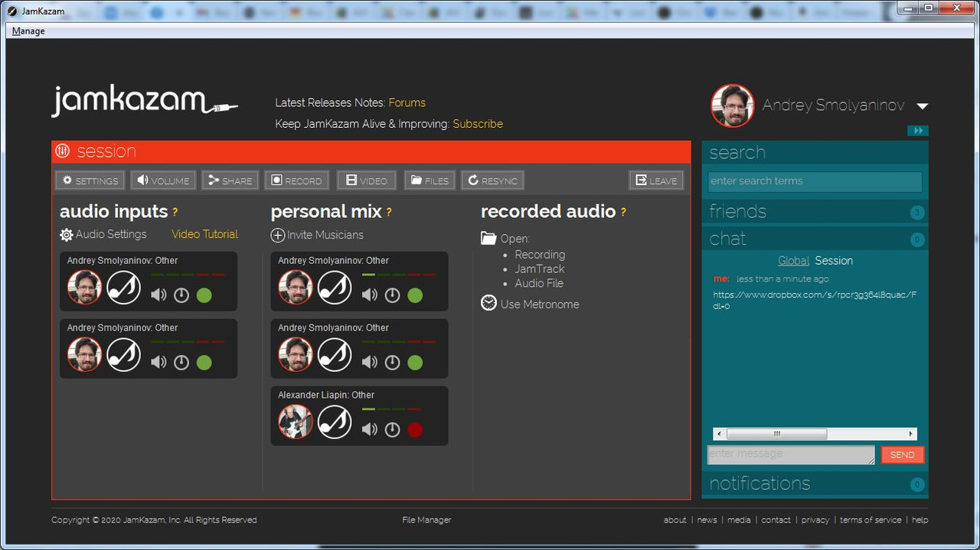Open the Audio Settings gear link
This screenshot has width=980, height=550.
[x=103, y=235]
